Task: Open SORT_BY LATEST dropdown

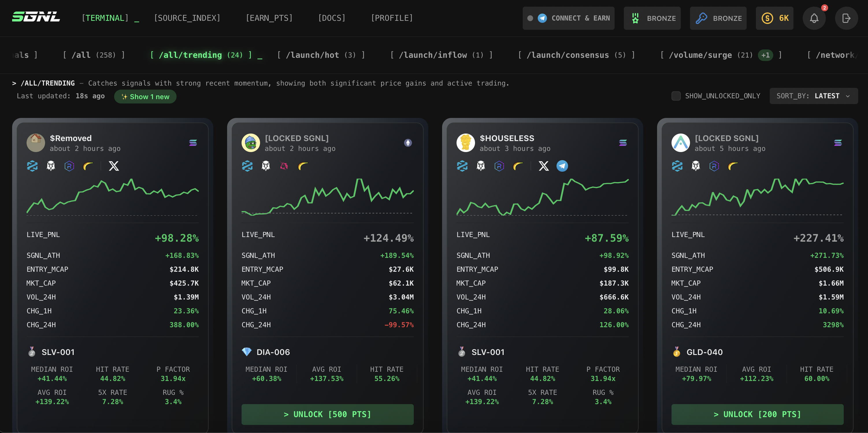Action: pyautogui.click(x=813, y=96)
